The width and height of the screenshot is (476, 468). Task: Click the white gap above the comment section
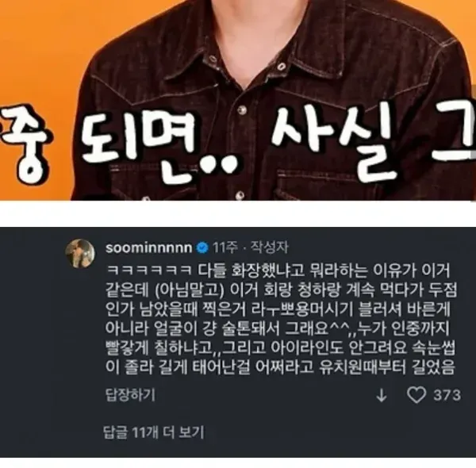(x=238, y=213)
